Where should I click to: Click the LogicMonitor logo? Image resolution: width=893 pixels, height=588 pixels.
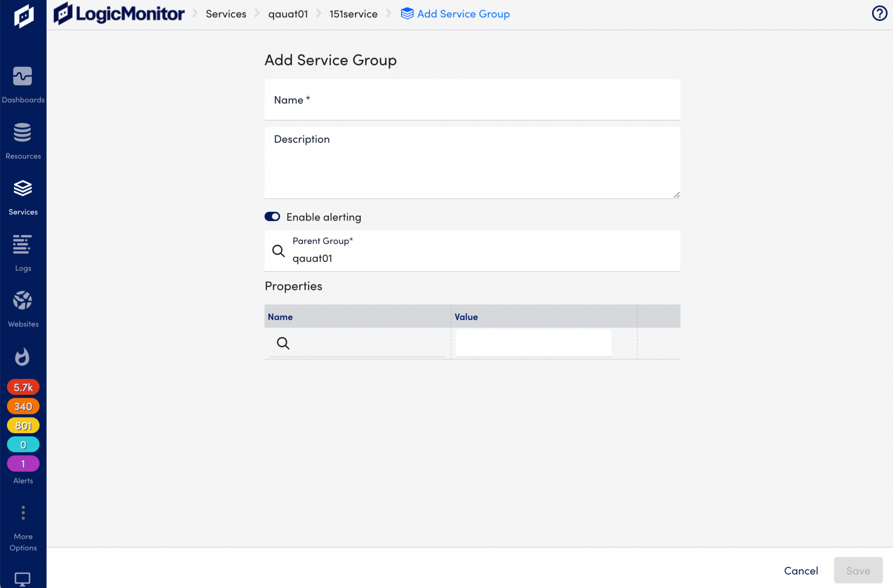pyautogui.click(x=118, y=13)
